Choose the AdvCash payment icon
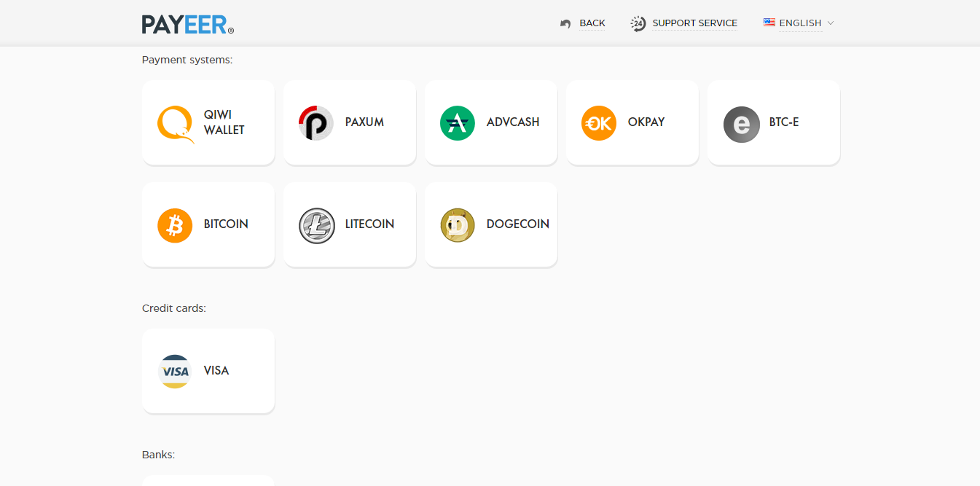 click(x=457, y=122)
